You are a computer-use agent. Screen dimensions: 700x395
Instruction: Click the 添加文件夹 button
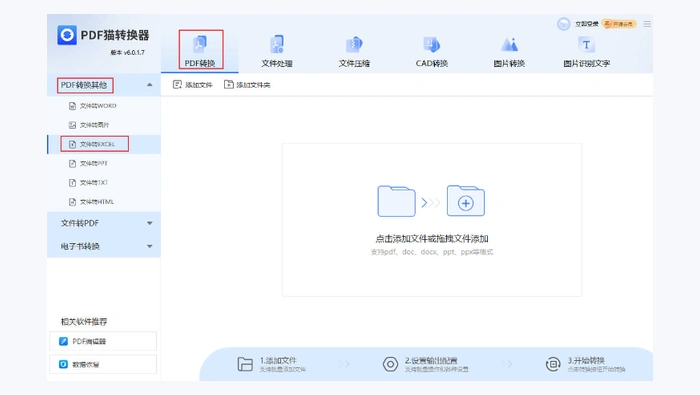pos(247,85)
